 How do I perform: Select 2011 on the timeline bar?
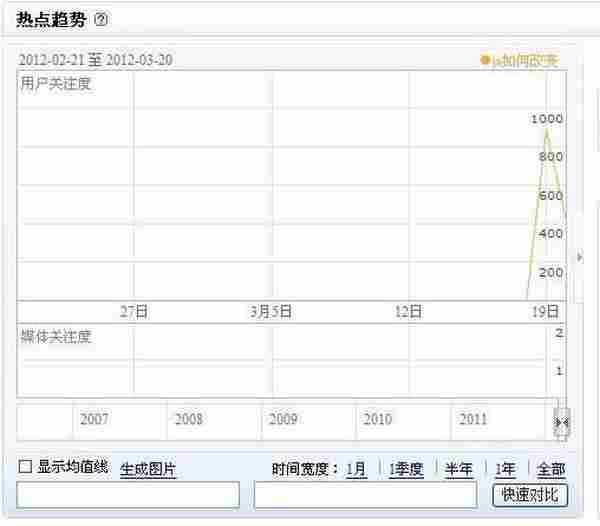[473, 420]
